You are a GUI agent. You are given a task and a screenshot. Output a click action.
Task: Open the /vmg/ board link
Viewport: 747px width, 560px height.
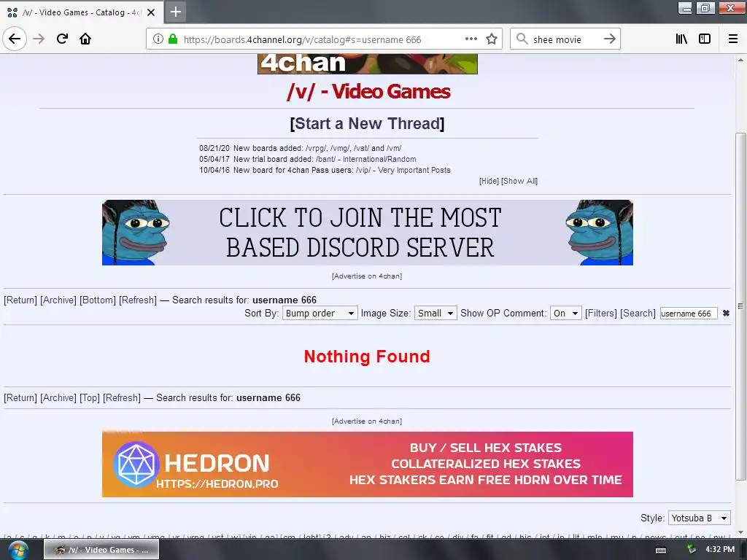[x=340, y=148]
